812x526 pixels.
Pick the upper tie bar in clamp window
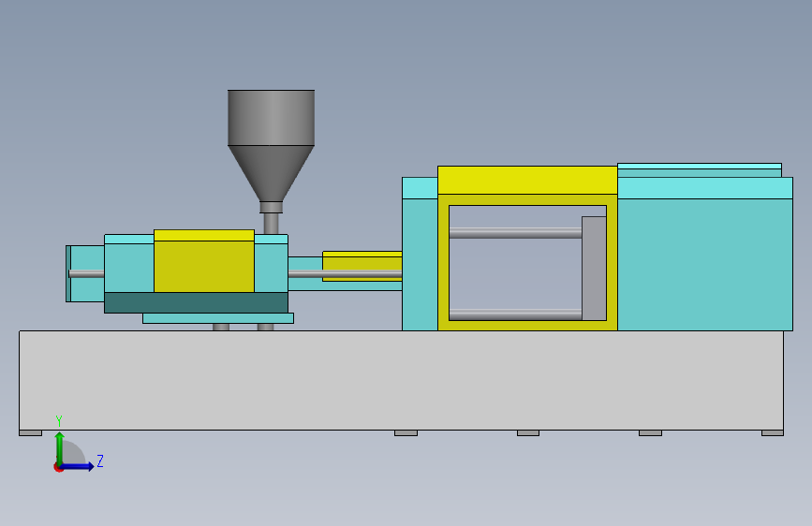point(515,233)
